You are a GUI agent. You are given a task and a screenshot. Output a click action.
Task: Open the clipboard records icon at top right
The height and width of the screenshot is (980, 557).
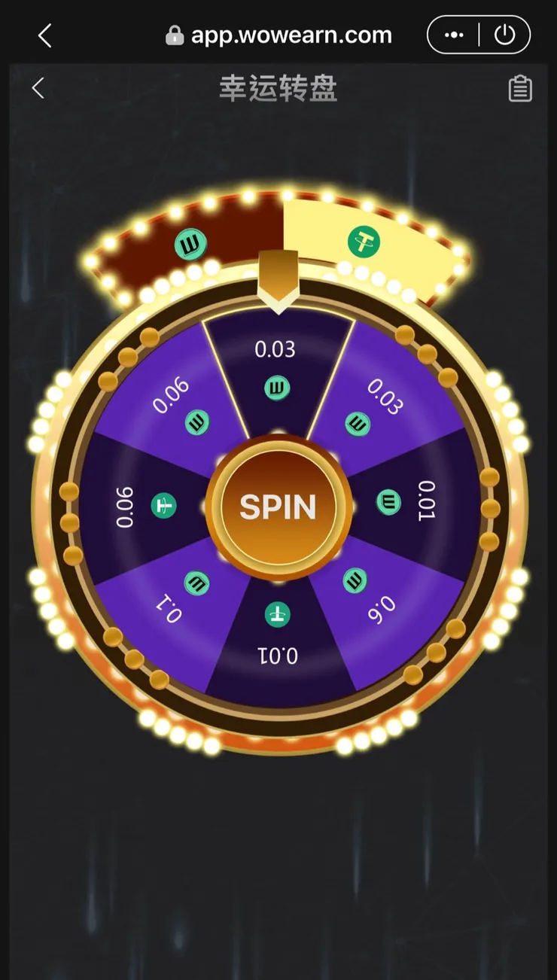520,89
